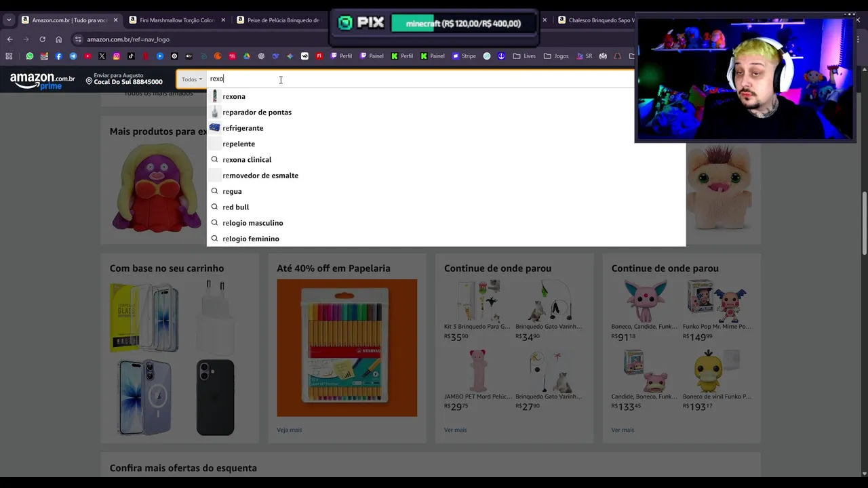
Task: Open the Stabilo pens Papelaria image
Action: pos(347,348)
